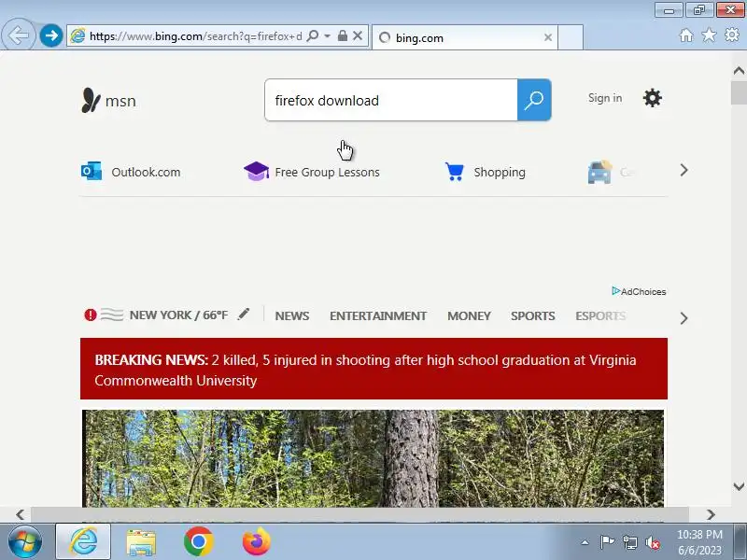
Task: Click the firefox download search field
Action: point(391,100)
